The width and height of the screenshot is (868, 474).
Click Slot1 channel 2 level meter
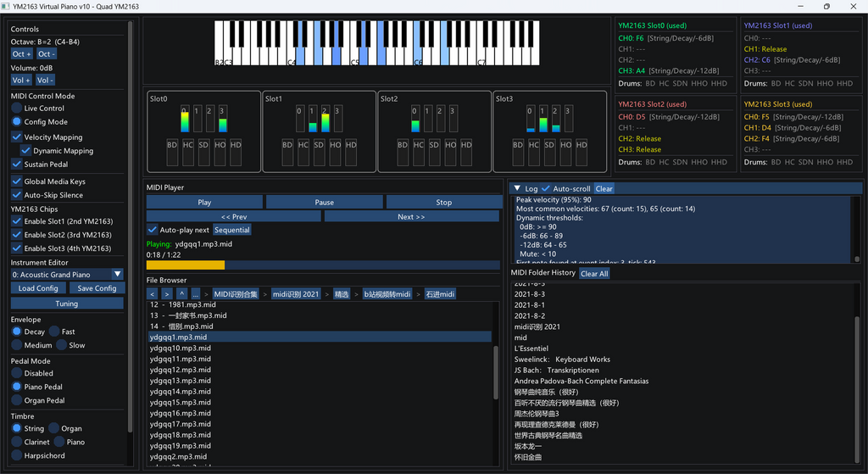pyautogui.click(x=325, y=119)
